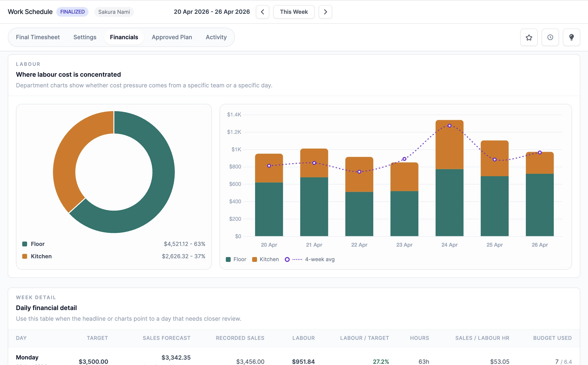Screen dimensions: 588x365
Task: Click the 24 Apr stacked bar
Action: coord(449,178)
